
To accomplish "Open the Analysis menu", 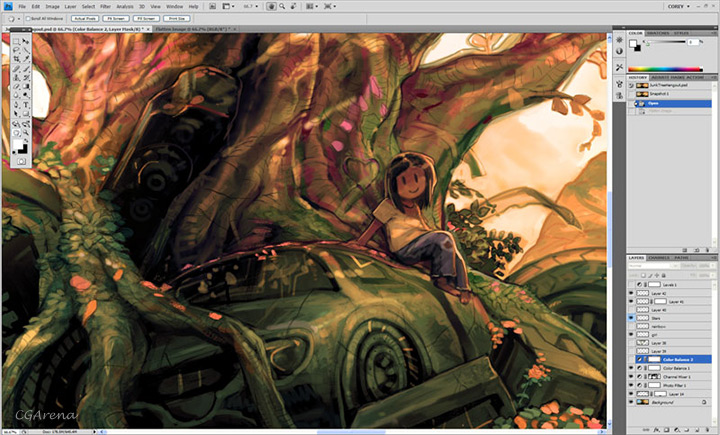I will (125, 6).
